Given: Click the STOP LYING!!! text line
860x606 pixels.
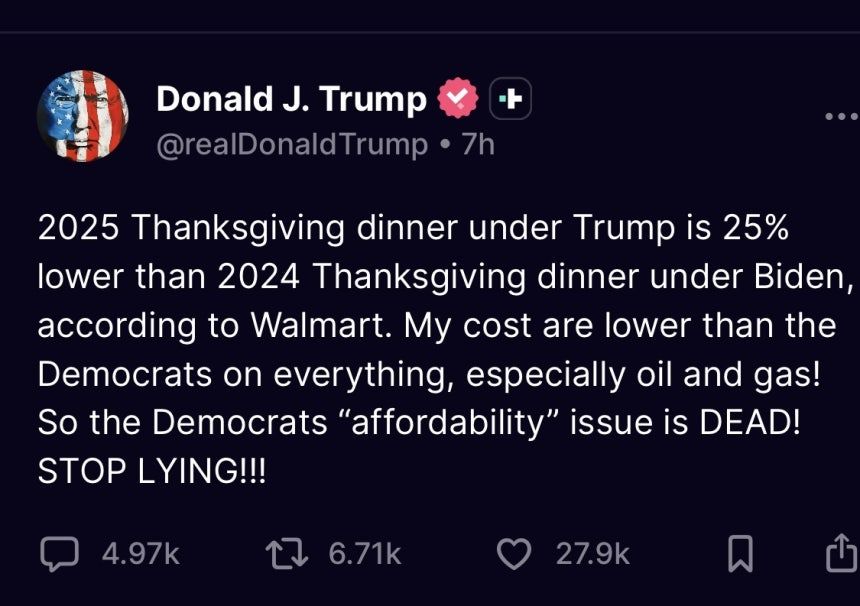Looking at the screenshot, I should click(153, 471).
